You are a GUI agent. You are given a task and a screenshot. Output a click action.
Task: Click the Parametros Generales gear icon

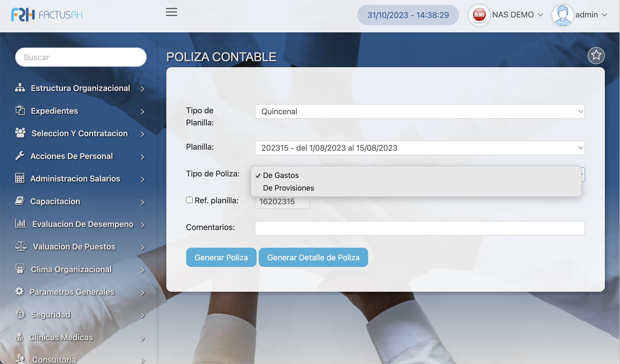click(19, 291)
